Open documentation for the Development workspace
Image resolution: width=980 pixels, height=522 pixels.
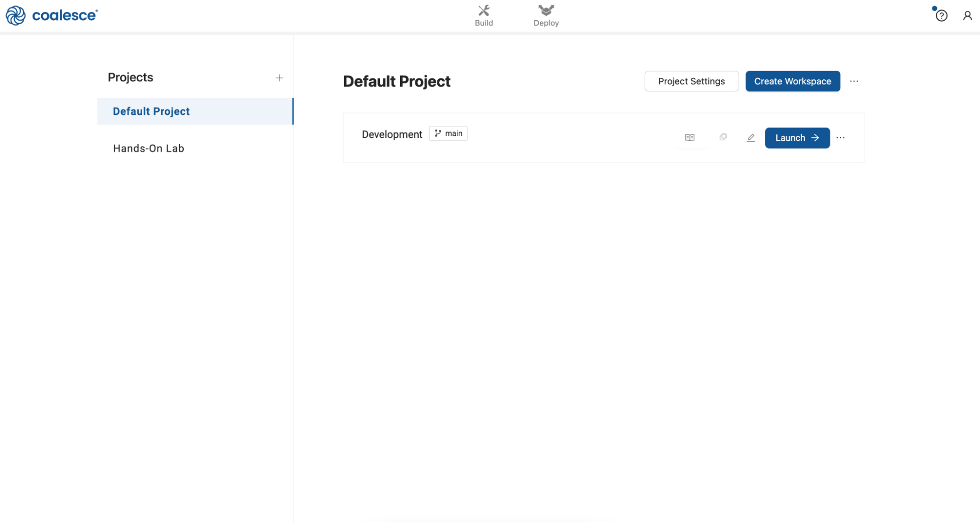click(x=689, y=137)
